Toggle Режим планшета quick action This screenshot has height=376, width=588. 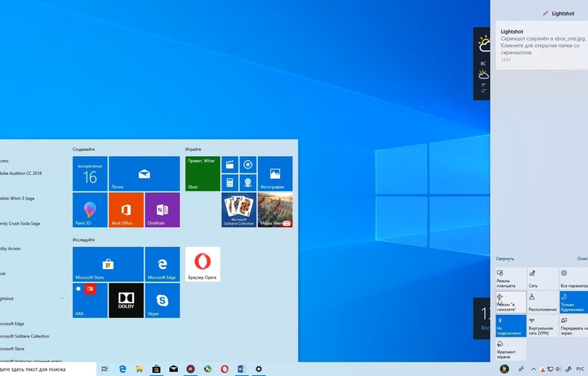[510, 279]
